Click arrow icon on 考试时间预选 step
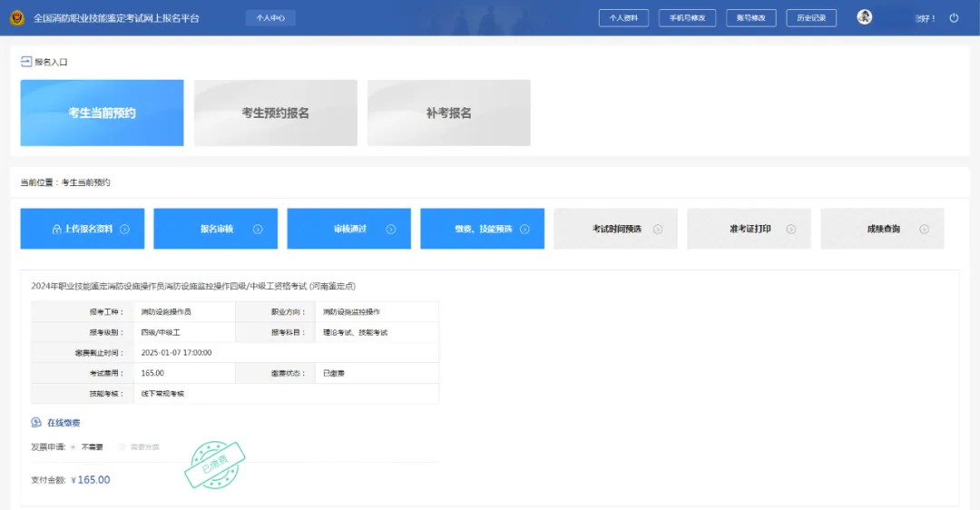980x510 pixels. point(658,230)
